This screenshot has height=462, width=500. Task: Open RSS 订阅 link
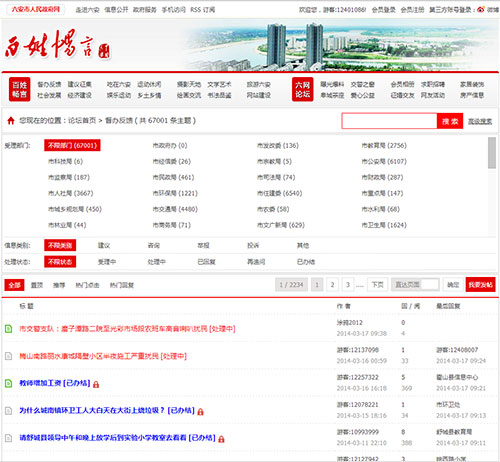(202, 10)
